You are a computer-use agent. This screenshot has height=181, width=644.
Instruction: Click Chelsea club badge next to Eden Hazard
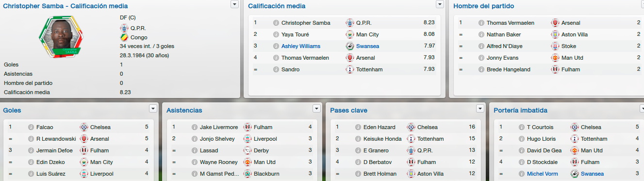click(411, 127)
